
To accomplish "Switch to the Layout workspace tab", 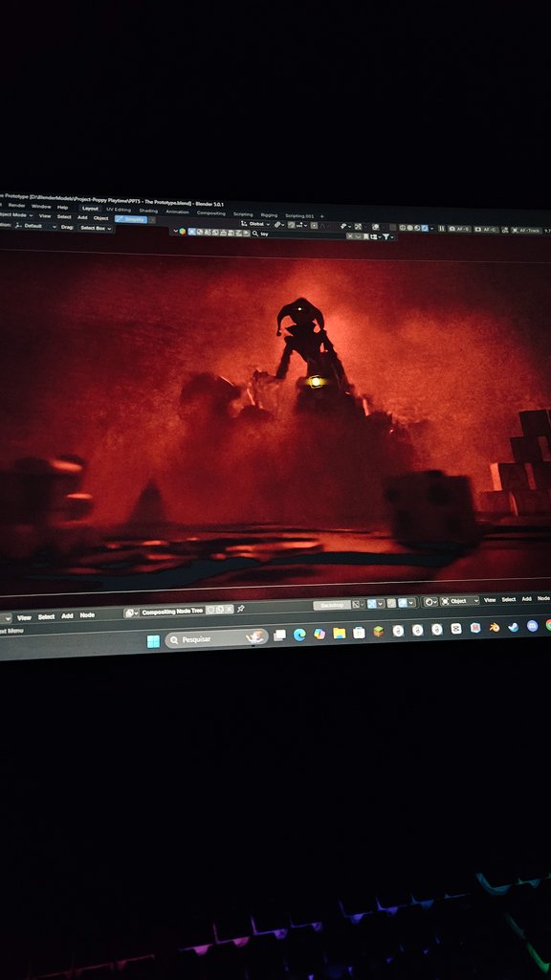I will (90, 209).
